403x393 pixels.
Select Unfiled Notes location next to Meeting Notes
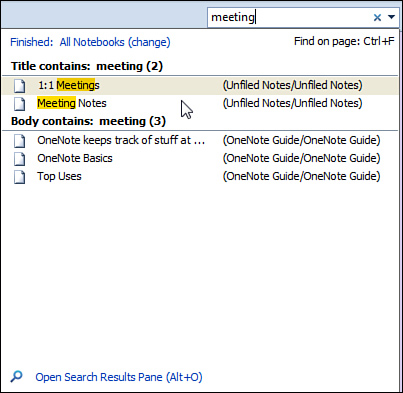click(292, 103)
